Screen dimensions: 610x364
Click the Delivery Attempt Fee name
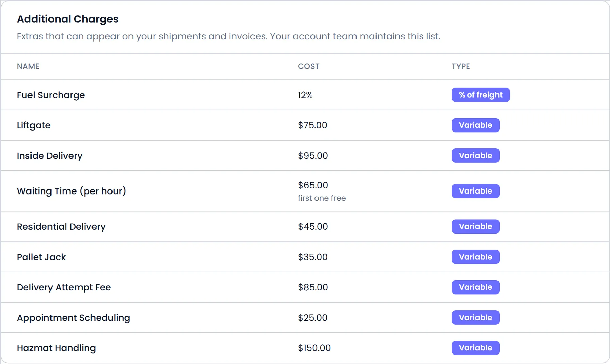point(64,287)
